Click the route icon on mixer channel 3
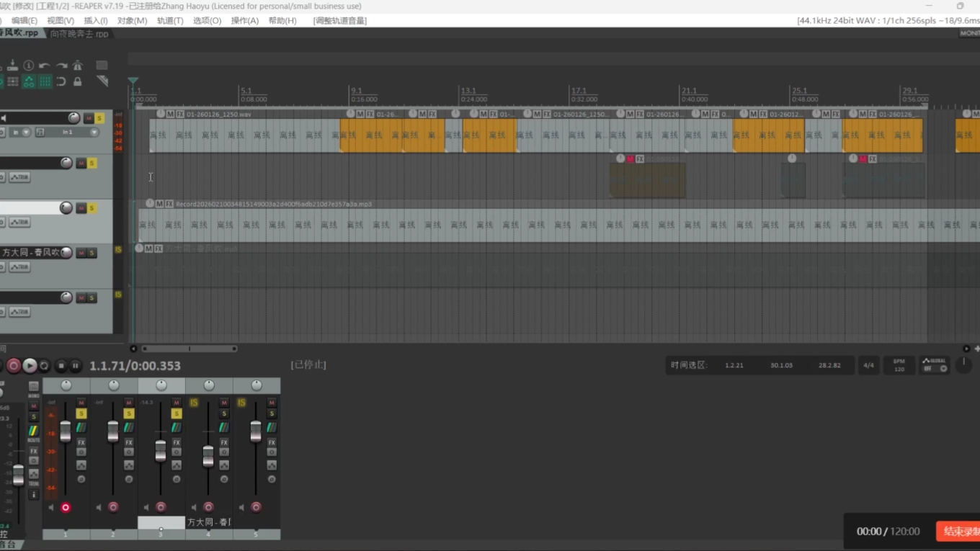This screenshot has height=551, width=980. click(177, 428)
